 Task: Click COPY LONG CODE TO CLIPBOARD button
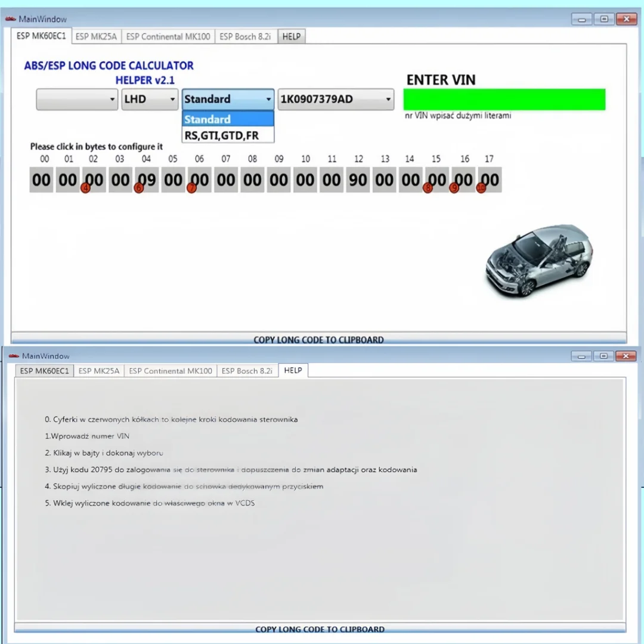pyautogui.click(x=318, y=339)
